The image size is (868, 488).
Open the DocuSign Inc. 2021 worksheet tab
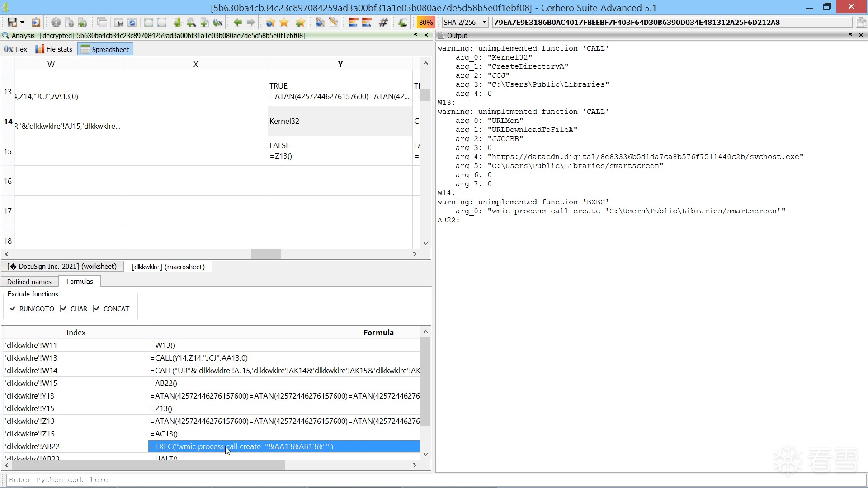62,267
